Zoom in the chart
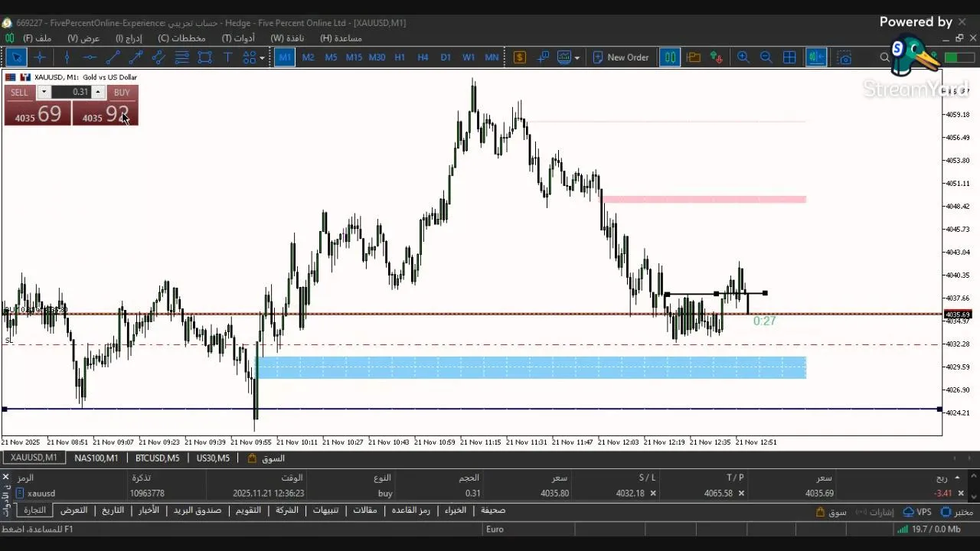980x551 pixels. tap(743, 57)
